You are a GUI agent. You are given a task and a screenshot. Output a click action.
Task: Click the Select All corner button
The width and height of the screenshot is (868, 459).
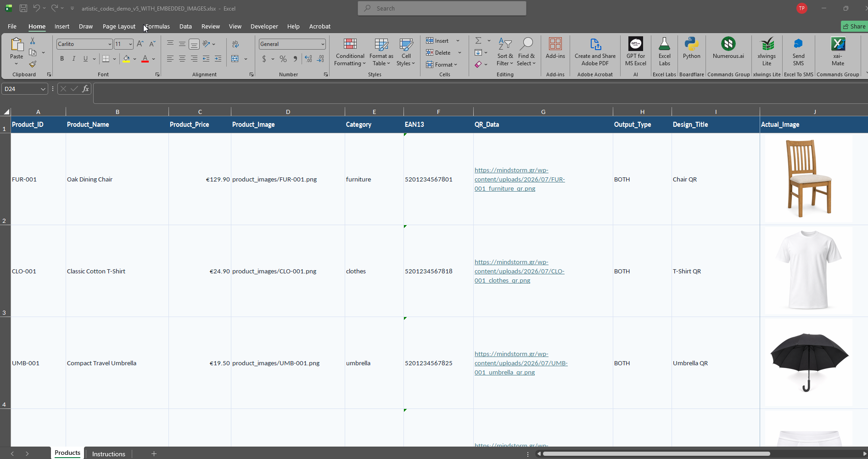(x=6, y=112)
